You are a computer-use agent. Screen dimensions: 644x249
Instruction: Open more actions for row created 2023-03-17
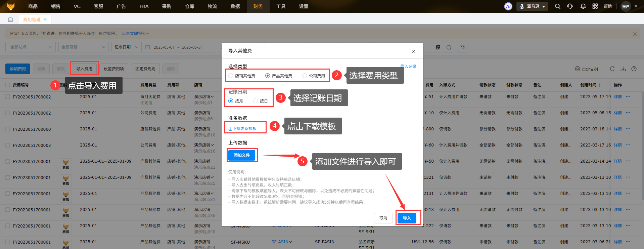pos(628,145)
